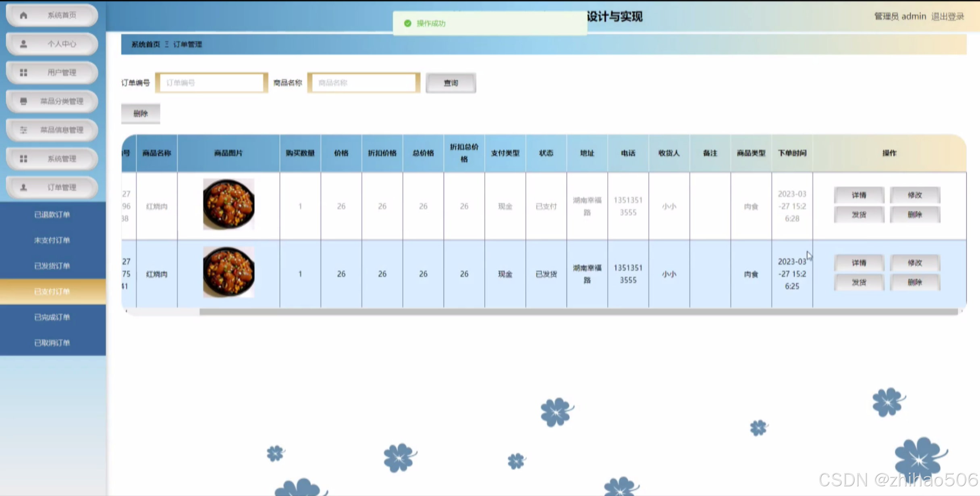The height and width of the screenshot is (496, 980).
Task: Click the grid icon beside 用户管理
Action: coord(23,73)
